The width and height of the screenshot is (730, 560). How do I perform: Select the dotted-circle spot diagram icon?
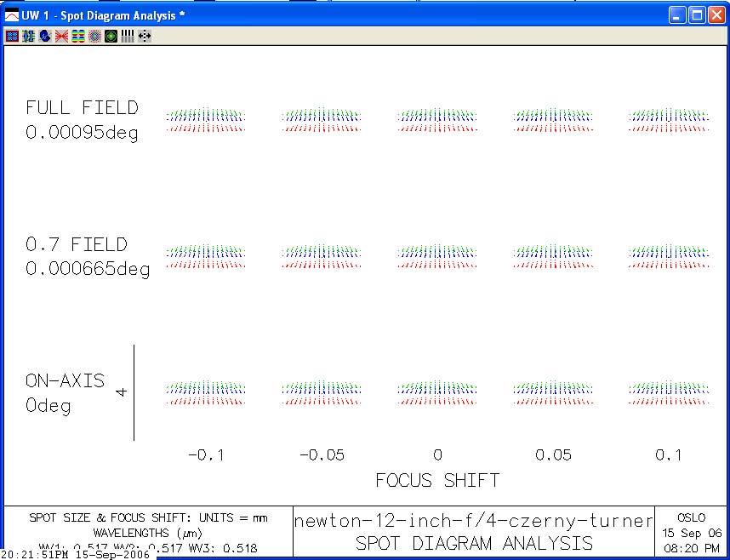94,37
